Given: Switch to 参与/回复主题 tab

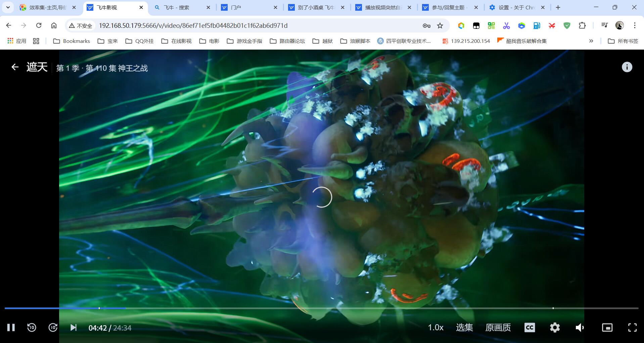Looking at the screenshot, I should 450,7.
